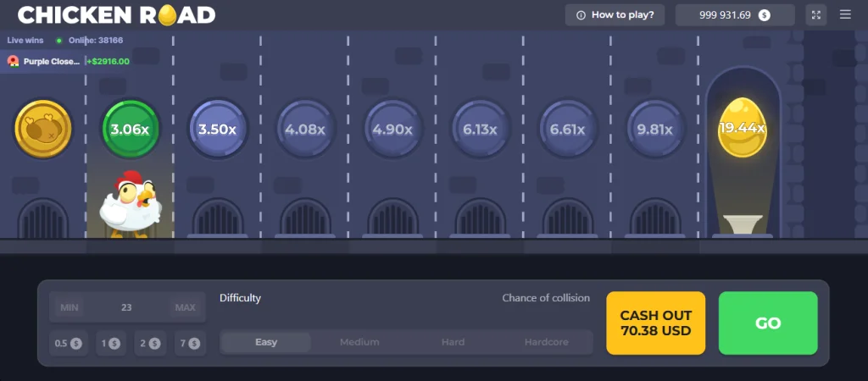Click the Live wins label

[x=25, y=41]
